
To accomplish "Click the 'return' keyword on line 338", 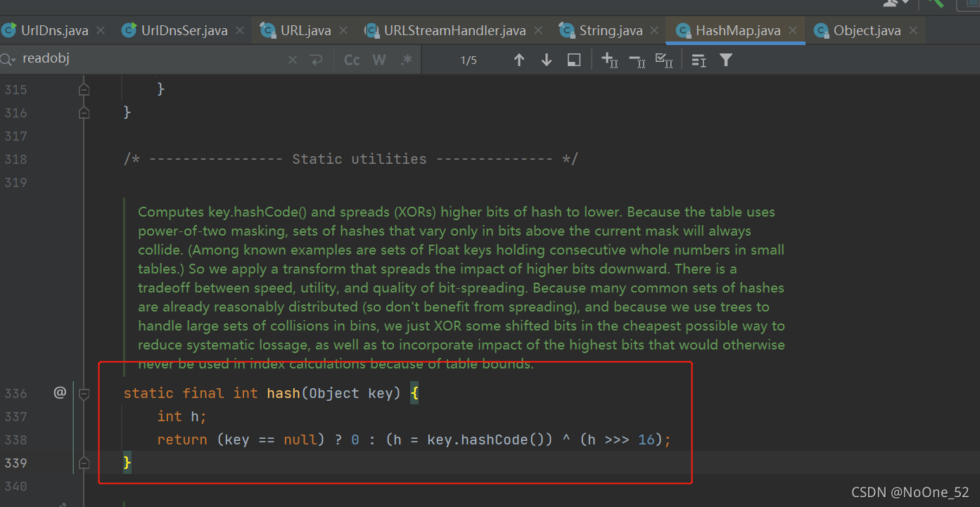I will pos(182,439).
